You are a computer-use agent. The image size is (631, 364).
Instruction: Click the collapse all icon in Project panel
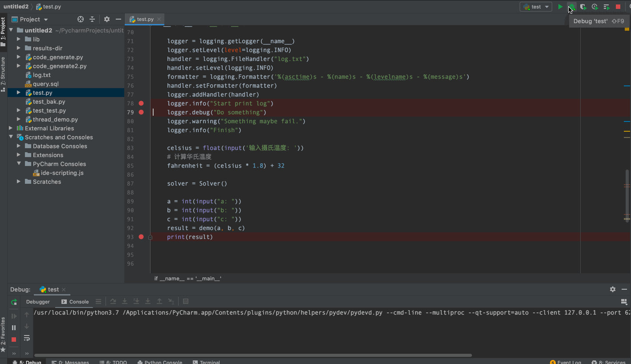click(x=92, y=19)
